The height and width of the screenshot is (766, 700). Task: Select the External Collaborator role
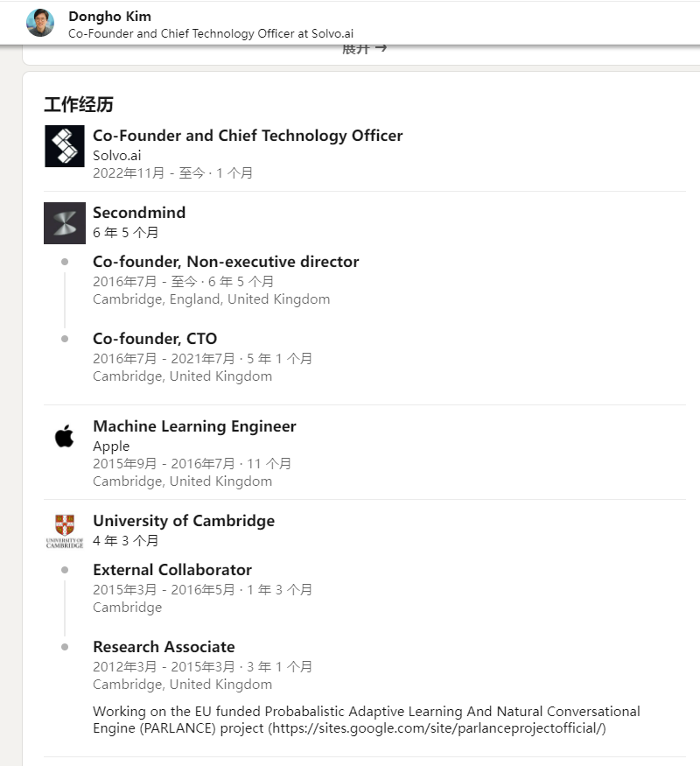coord(172,570)
